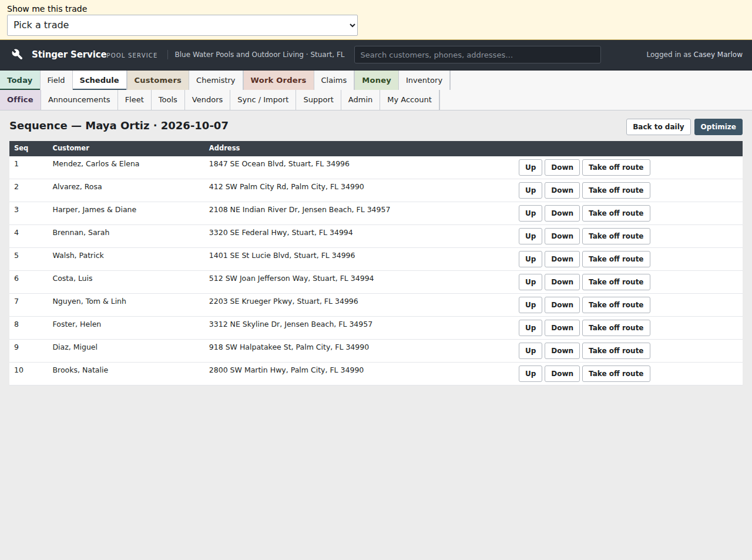
Task: Take Brooks, Natalie off route
Action: (616, 374)
